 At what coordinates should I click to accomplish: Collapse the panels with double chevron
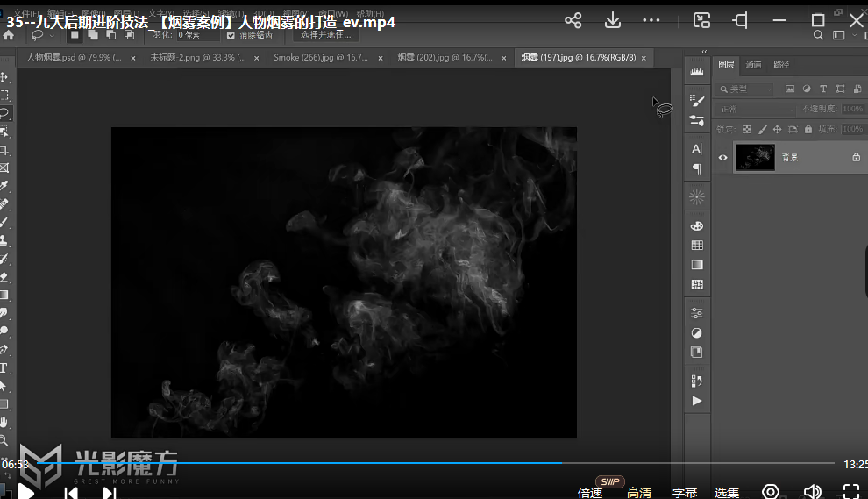(704, 52)
